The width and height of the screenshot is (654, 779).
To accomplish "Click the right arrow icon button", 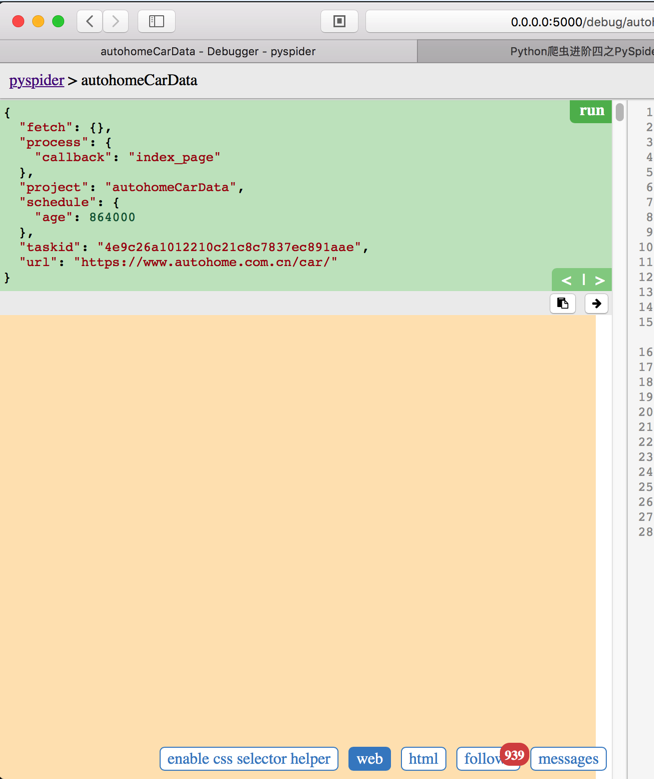I will (x=596, y=303).
